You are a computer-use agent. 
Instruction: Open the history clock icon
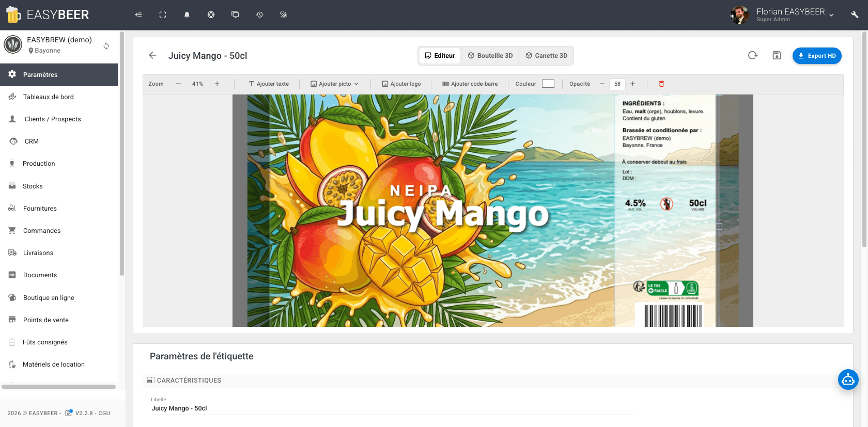[x=259, y=15]
